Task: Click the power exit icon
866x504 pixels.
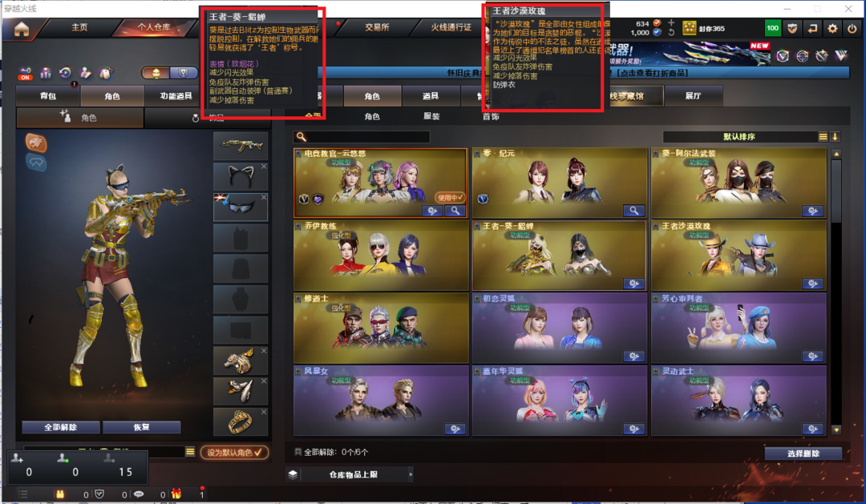Action: tap(852, 28)
